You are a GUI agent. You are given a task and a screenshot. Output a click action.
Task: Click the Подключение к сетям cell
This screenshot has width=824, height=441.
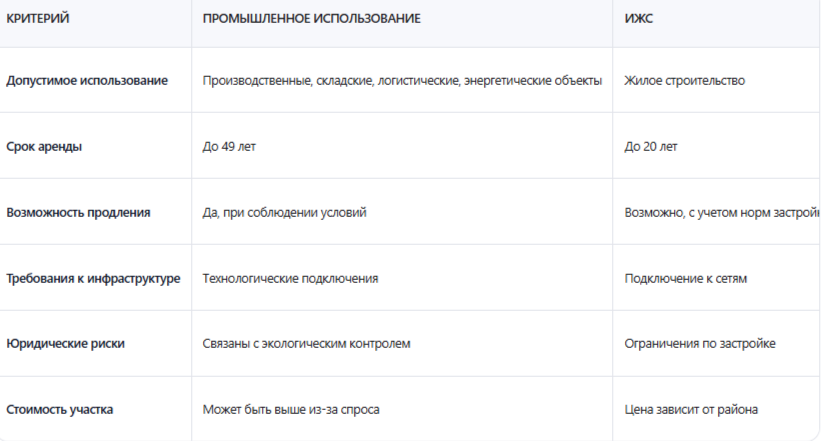pos(686,279)
